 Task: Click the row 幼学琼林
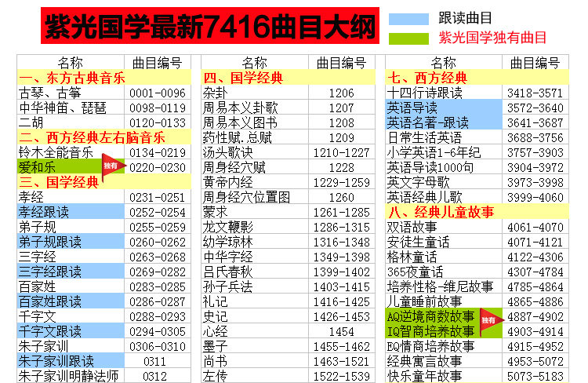coord(288,242)
